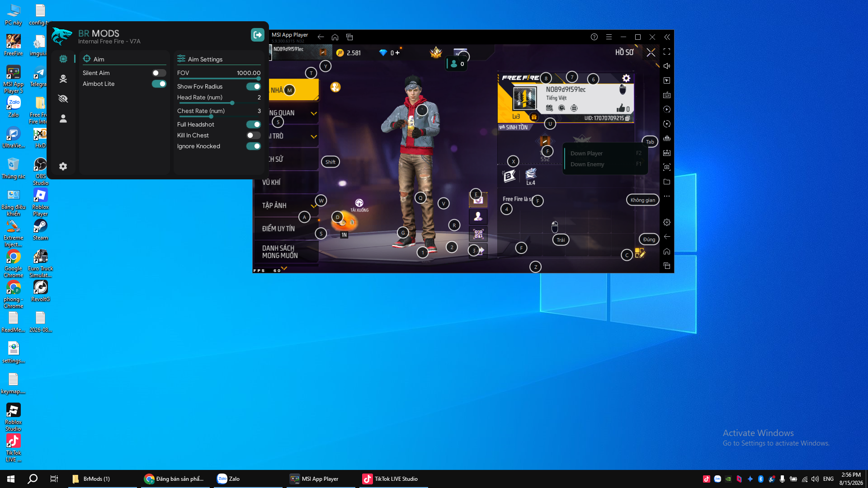Open BR Mods settings gear
Screen dimensions: 868x488
pyautogui.click(x=63, y=166)
